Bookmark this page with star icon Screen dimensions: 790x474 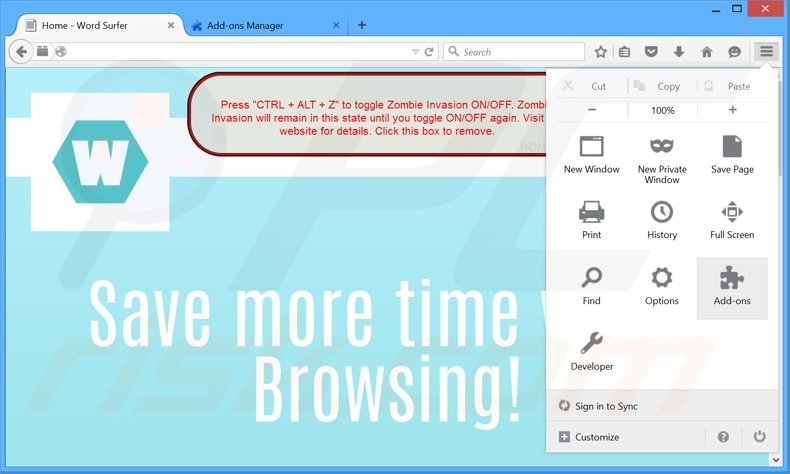pyautogui.click(x=601, y=52)
